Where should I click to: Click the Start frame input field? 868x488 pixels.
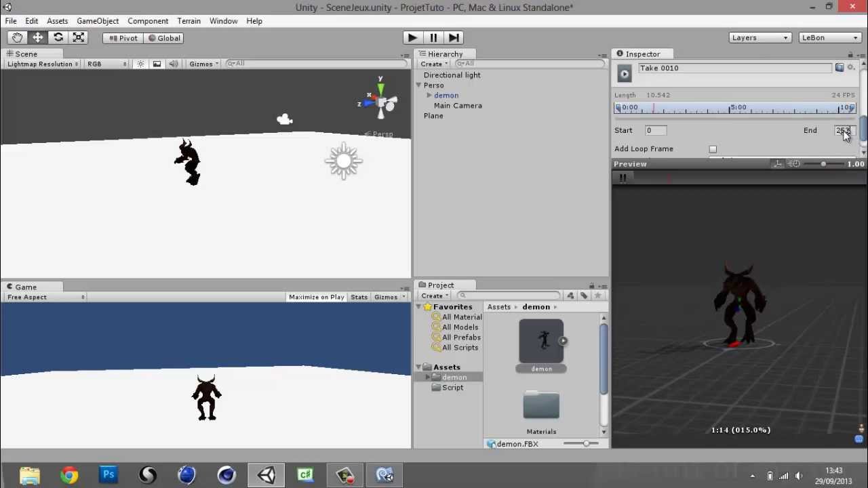(x=655, y=130)
